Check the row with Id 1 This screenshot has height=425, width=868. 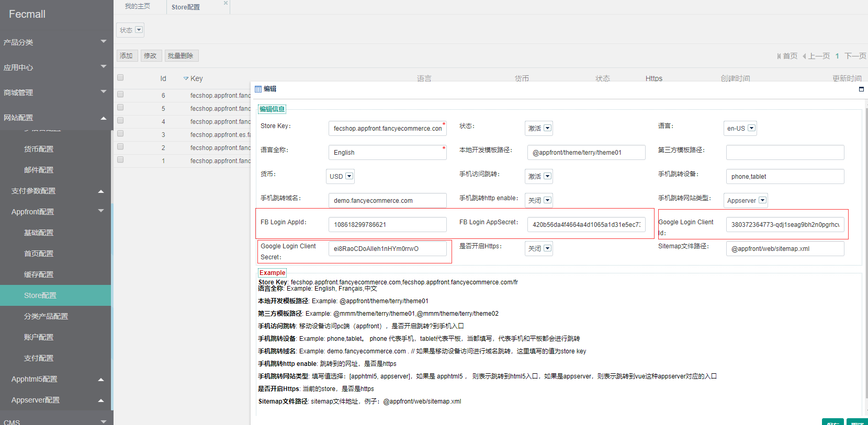(x=120, y=159)
